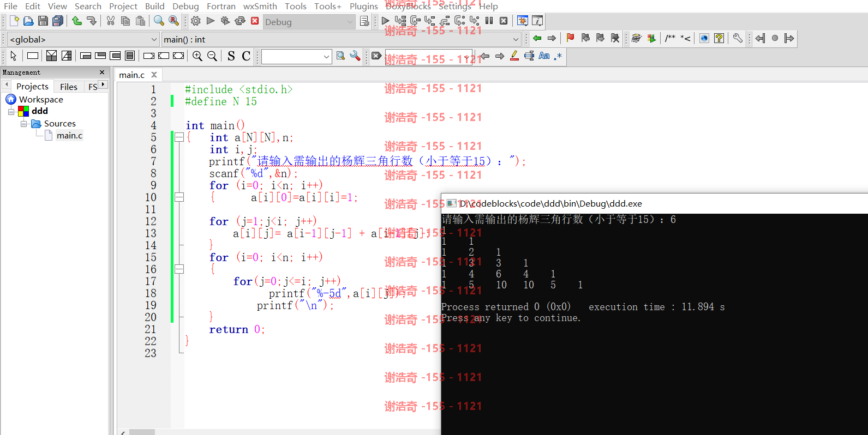Toggle source view with the S icon
This screenshot has height=435, width=868.
(x=231, y=56)
